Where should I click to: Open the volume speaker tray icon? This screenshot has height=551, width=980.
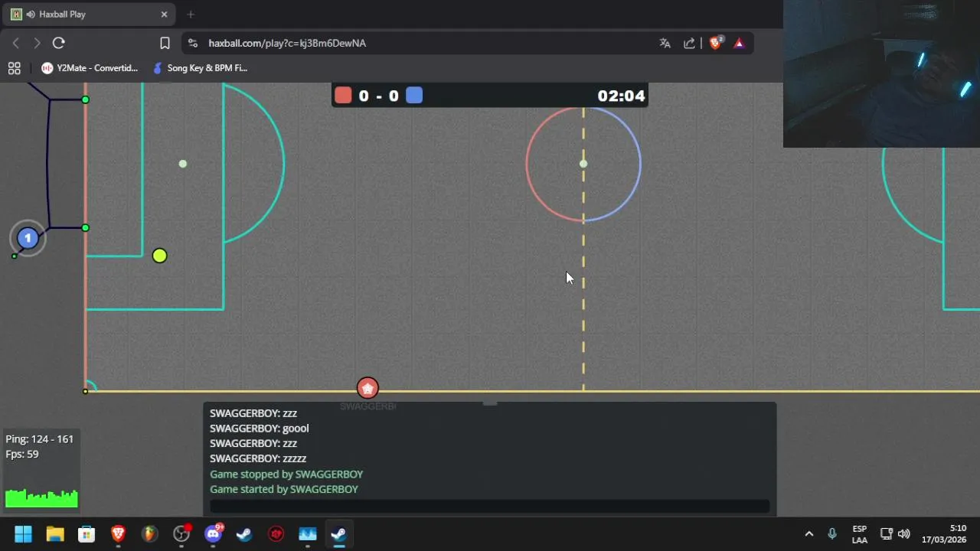(x=904, y=534)
